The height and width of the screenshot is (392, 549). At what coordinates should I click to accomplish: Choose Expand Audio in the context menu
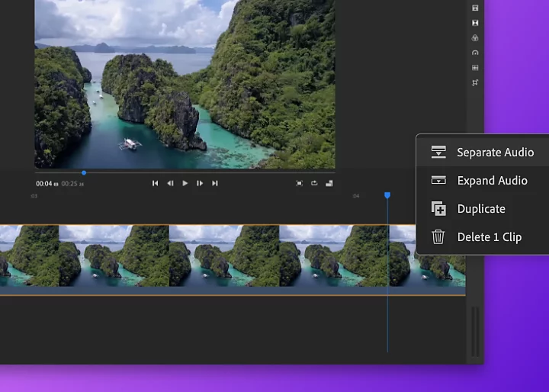492,181
